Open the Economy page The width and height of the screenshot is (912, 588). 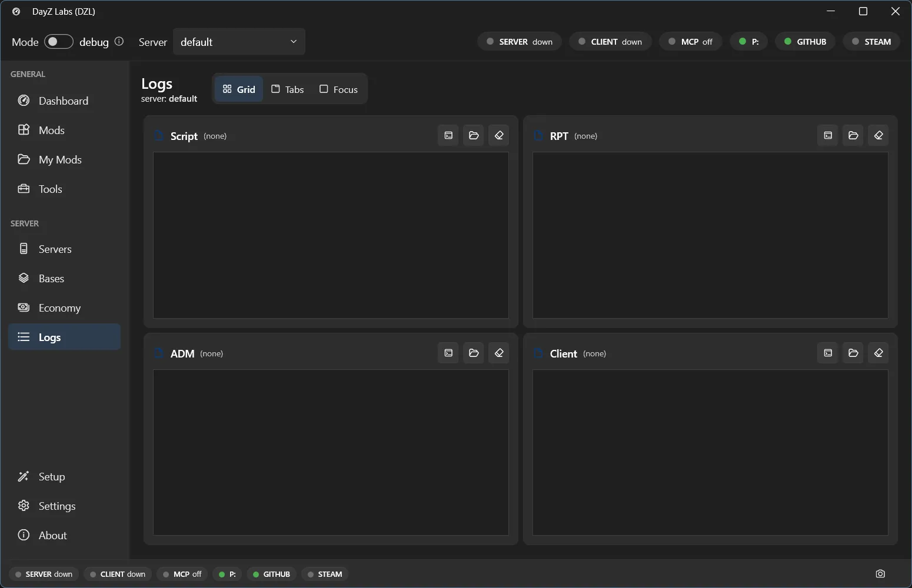(64, 308)
